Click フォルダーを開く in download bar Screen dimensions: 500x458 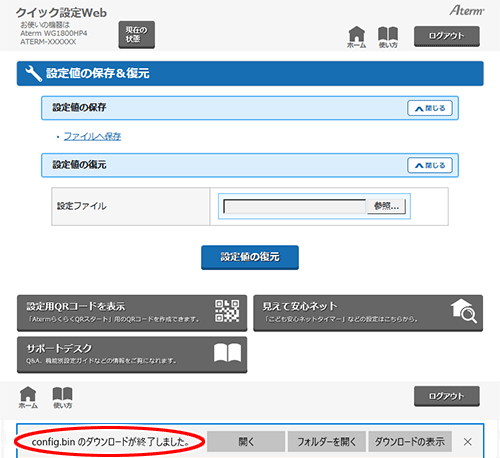tap(327, 442)
